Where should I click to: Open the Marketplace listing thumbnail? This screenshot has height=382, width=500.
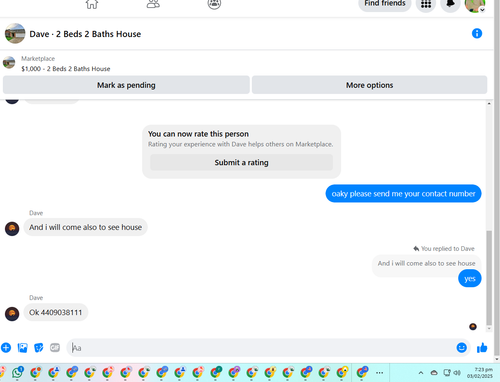9,63
